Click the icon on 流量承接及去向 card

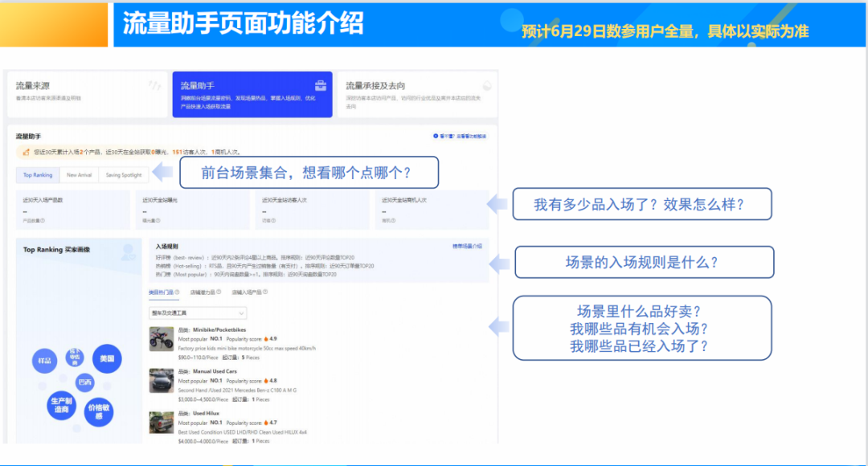click(487, 84)
